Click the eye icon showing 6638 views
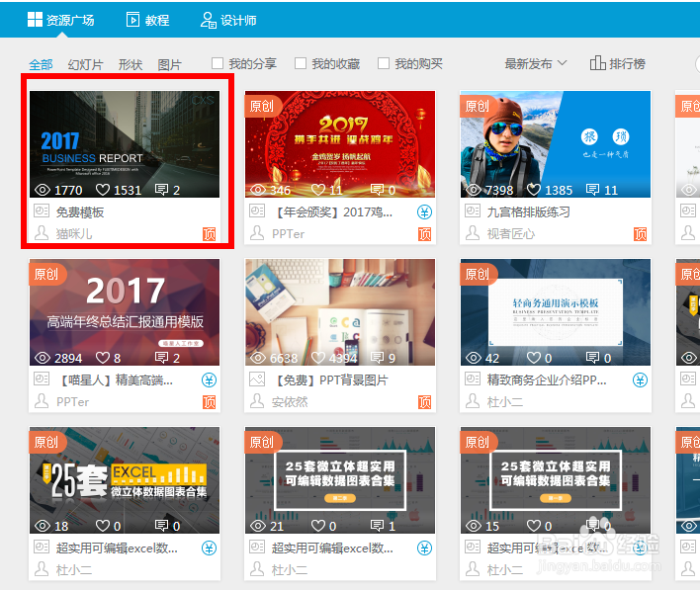The image size is (700, 590). pos(258,358)
